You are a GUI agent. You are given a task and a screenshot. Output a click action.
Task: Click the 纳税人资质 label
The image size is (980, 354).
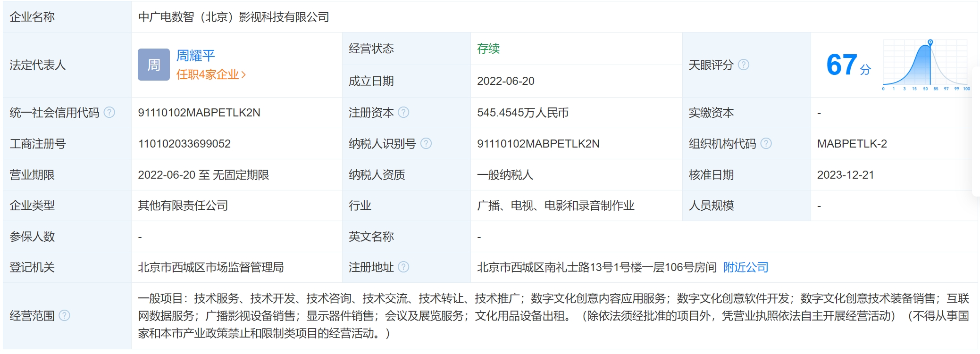click(377, 175)
